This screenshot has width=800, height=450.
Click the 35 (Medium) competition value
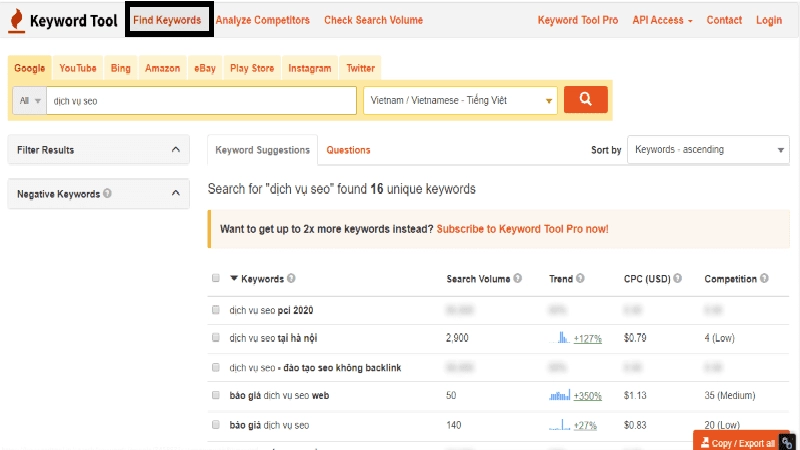730,395
